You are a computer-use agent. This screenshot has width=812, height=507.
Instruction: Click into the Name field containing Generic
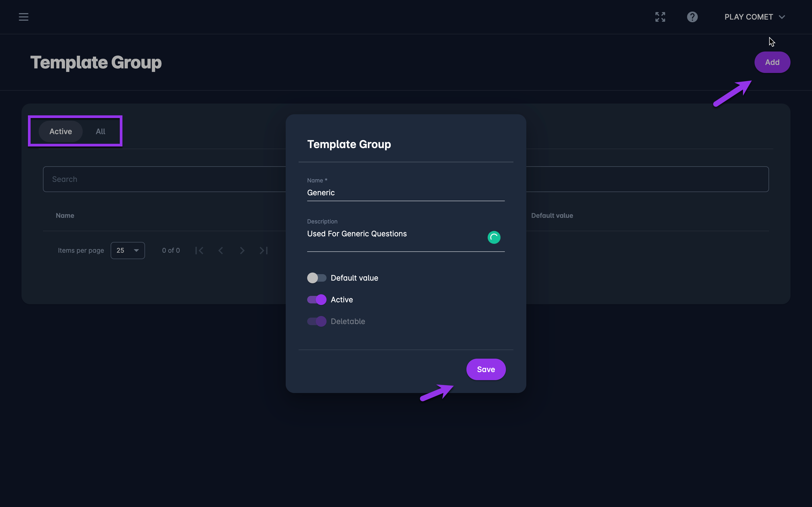tap(405, 193)
